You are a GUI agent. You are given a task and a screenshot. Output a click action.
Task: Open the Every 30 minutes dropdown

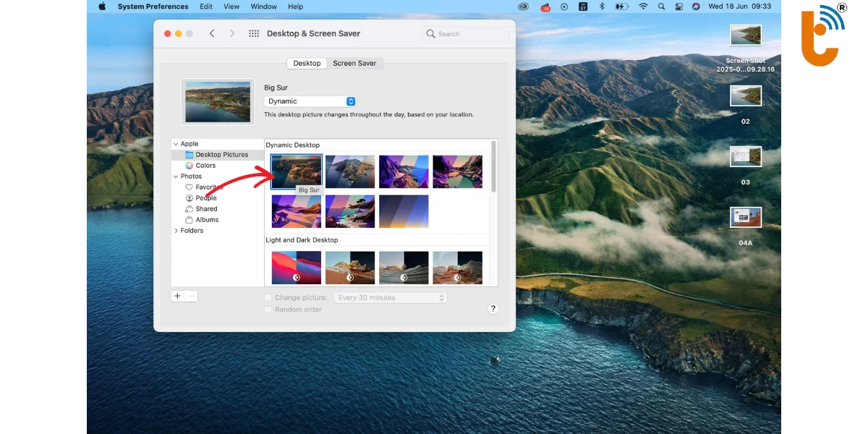391,297
